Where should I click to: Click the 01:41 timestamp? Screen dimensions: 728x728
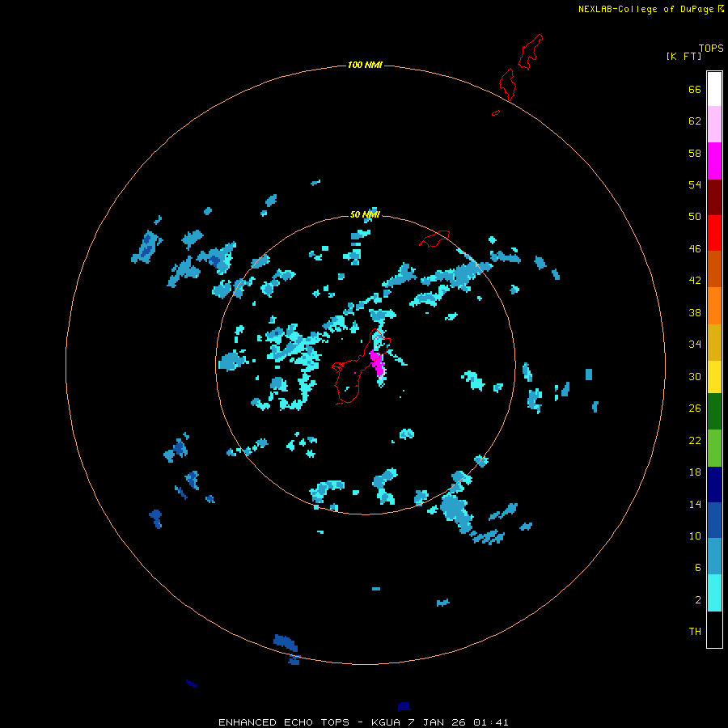491,722
